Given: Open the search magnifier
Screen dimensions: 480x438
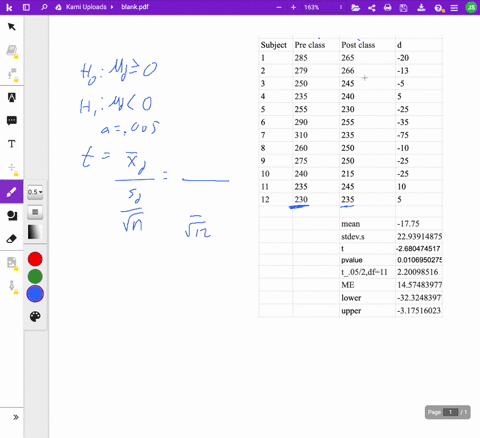Looking at the screenshot, I should (44, 7).
